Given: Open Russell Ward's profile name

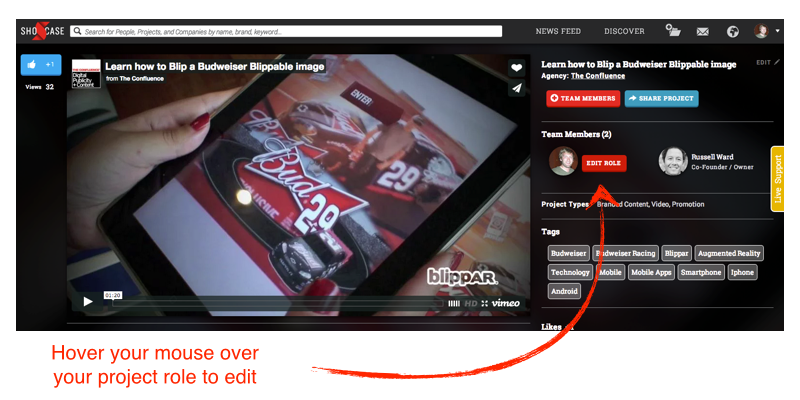Looking at the screenshot, I should click(x=712, y=157).
